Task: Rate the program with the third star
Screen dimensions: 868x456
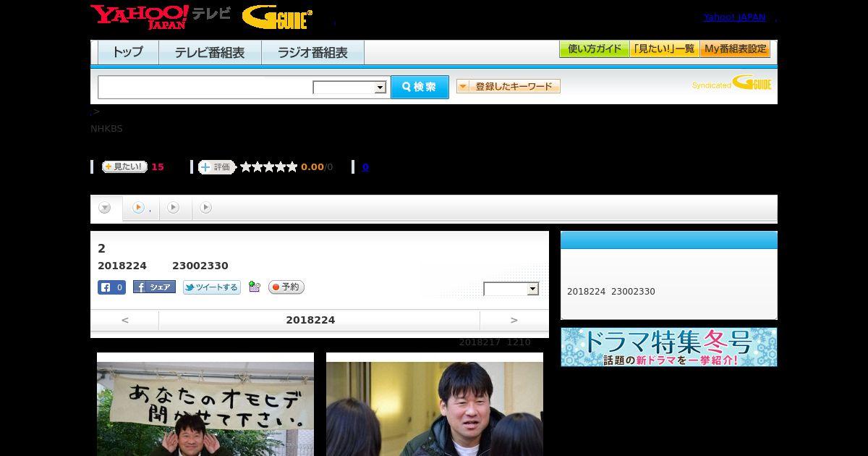Action: [x=269, y=167]
